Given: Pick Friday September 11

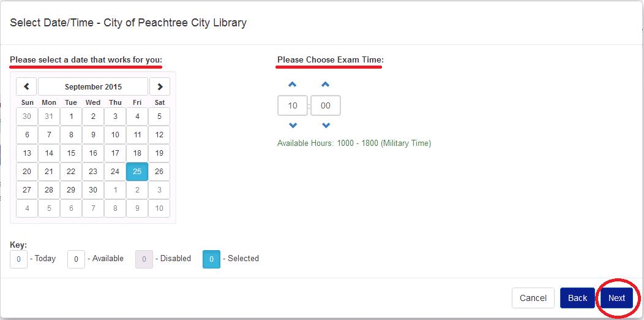Looking at the screenshot, I should click(137, 135).
